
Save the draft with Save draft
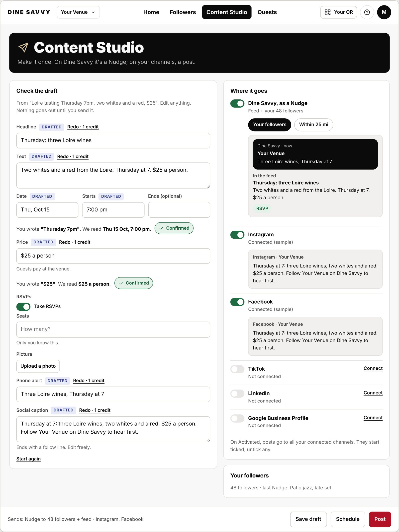coord(308,519)
